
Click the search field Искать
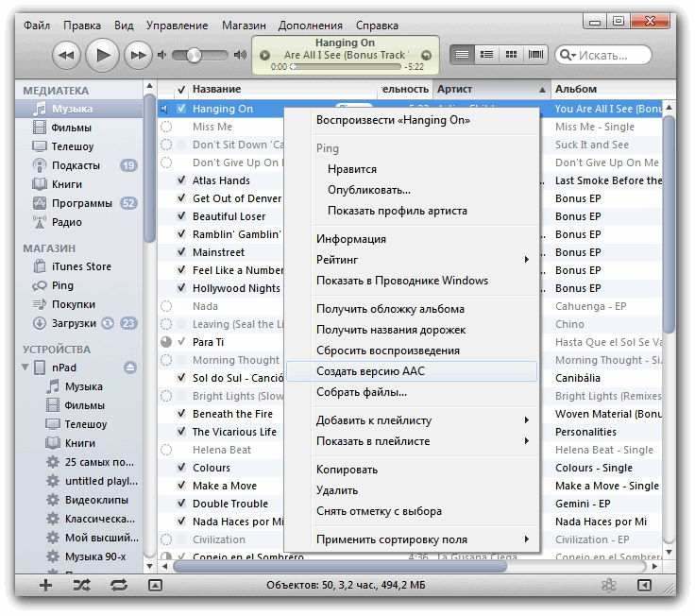pos(614,56)
